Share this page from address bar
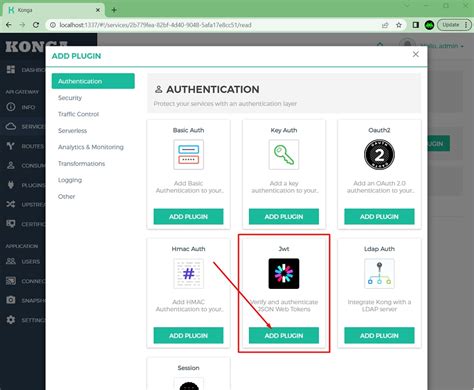 pyautogui.click(x=385, y=25)
